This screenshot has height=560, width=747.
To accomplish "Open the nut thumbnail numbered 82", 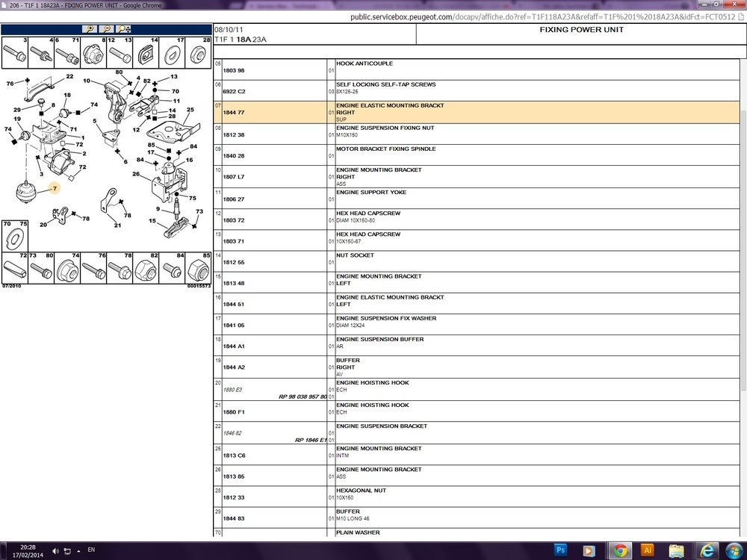I will pyautogui.click(x=146, y=268).
